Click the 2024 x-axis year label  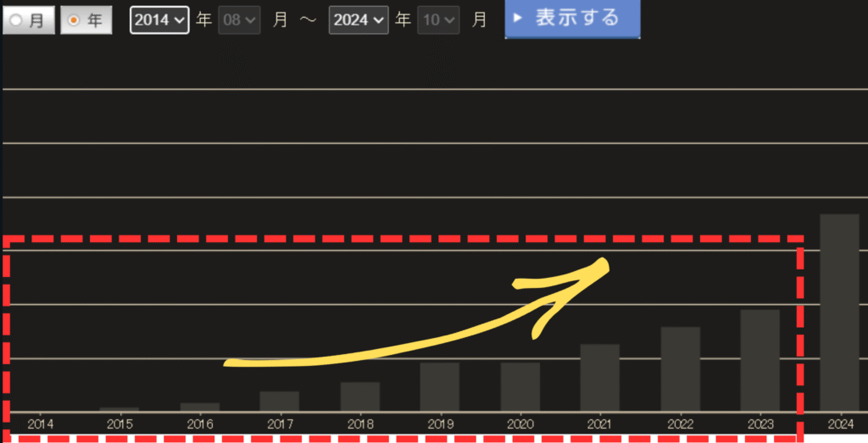click(840, 424)
